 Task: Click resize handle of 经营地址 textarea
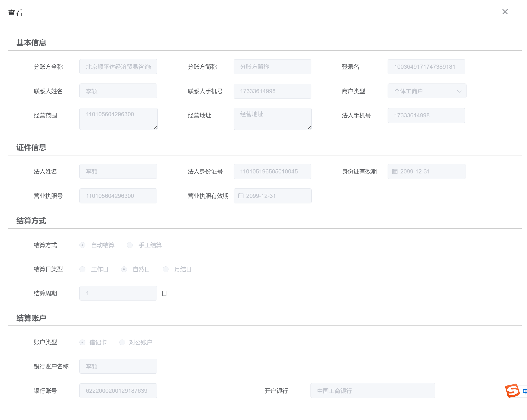click(x=309, y=128)
